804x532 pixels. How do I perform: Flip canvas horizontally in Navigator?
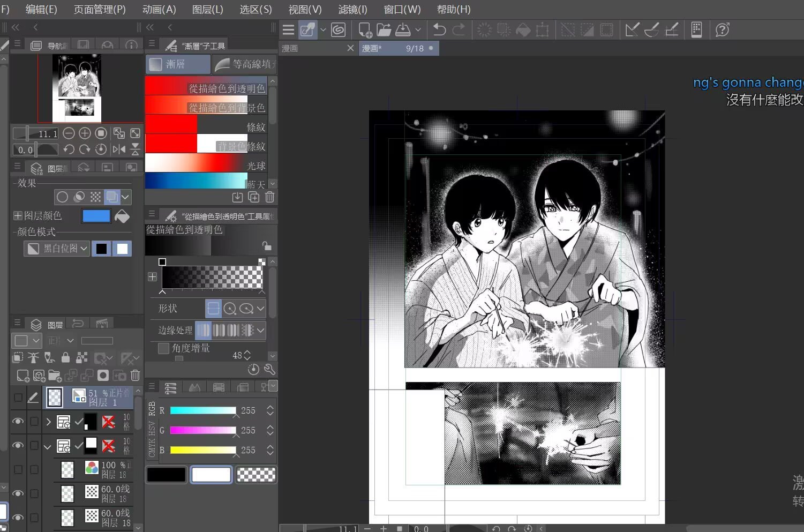119,149
